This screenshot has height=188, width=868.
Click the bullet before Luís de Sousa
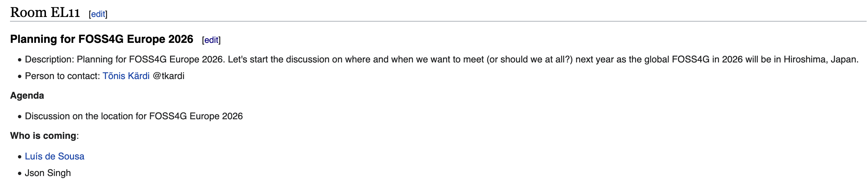20,157
